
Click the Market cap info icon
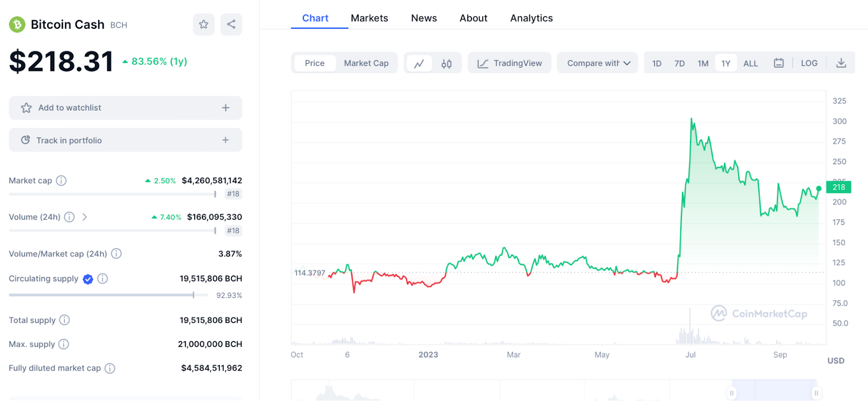coord(61,180)
